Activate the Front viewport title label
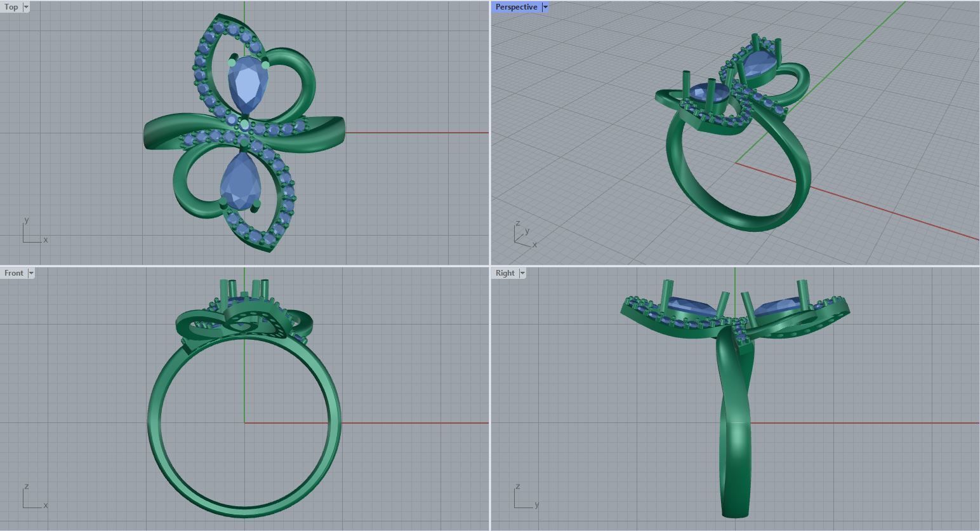Viewport: 980px width, 531px height. click(14, 273)
